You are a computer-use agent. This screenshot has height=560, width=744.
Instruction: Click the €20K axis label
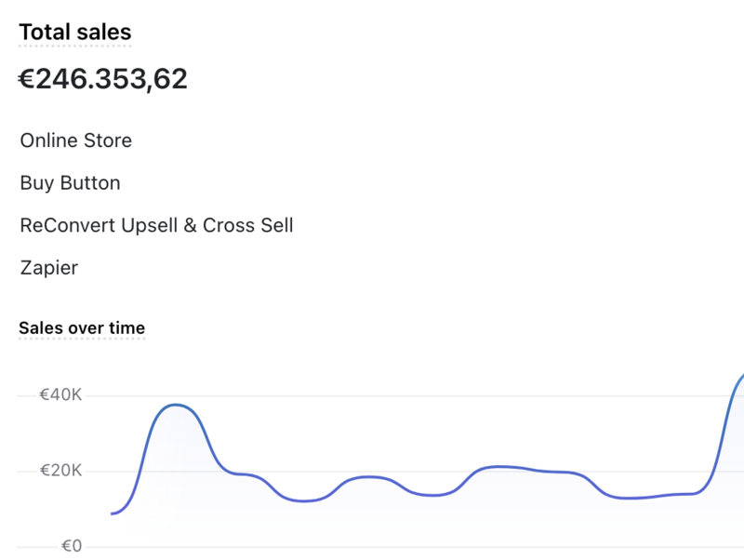click(60, 471)
